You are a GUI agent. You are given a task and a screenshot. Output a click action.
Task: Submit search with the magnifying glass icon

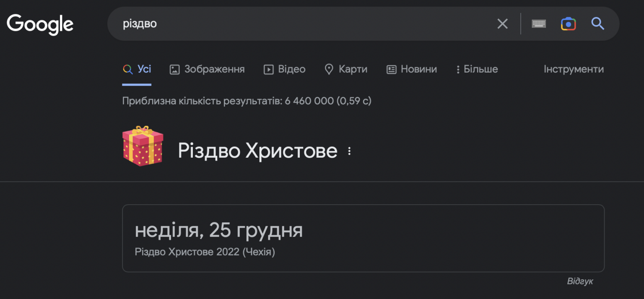(597, 23)
